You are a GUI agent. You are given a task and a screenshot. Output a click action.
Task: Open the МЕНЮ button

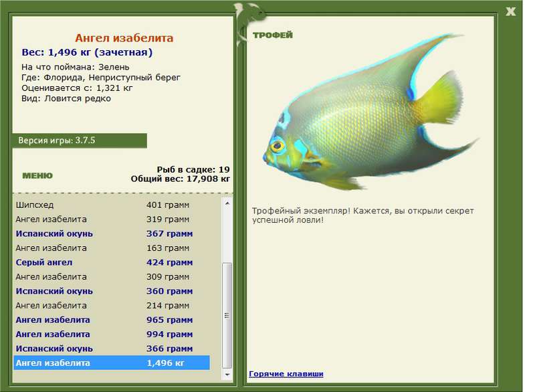(x=37, y=176)
